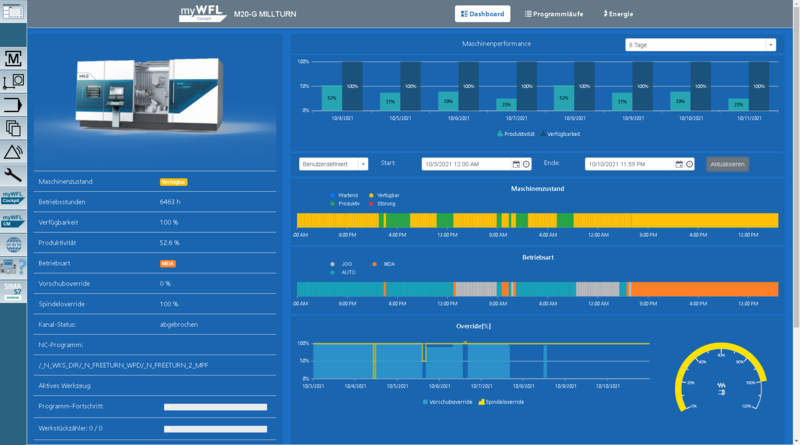Open the Machine (M) operating area
The height and width of the screenshot is (445, 800).
13,59
